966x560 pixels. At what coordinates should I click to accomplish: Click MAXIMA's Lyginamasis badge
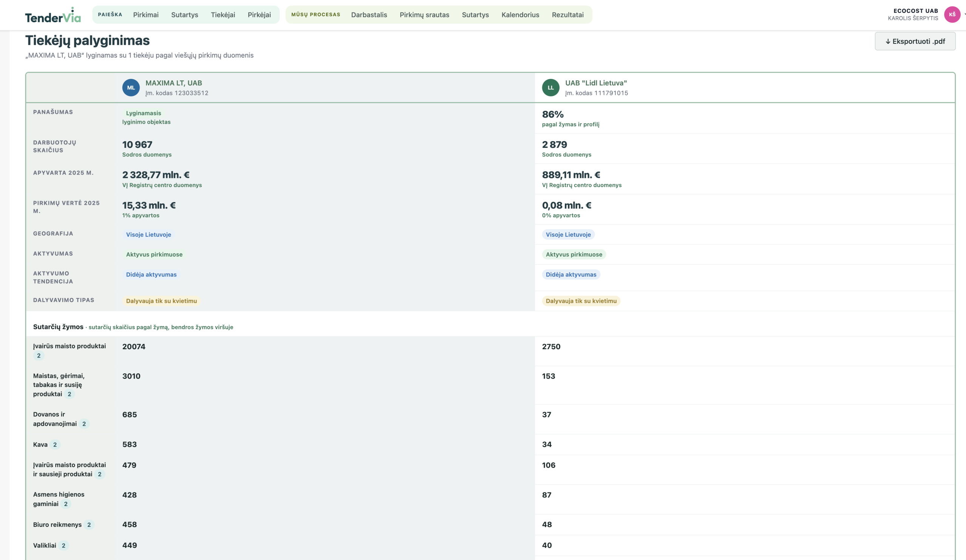coord(143,113)
